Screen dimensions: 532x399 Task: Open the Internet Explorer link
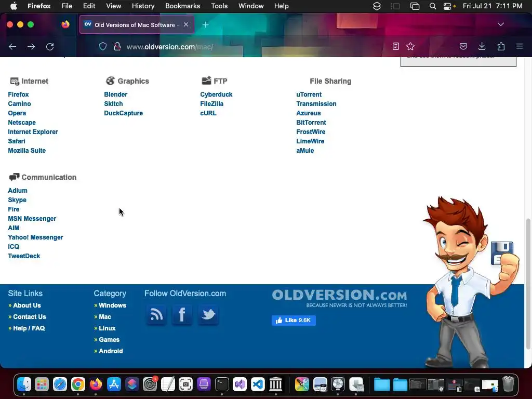(33, 131)
